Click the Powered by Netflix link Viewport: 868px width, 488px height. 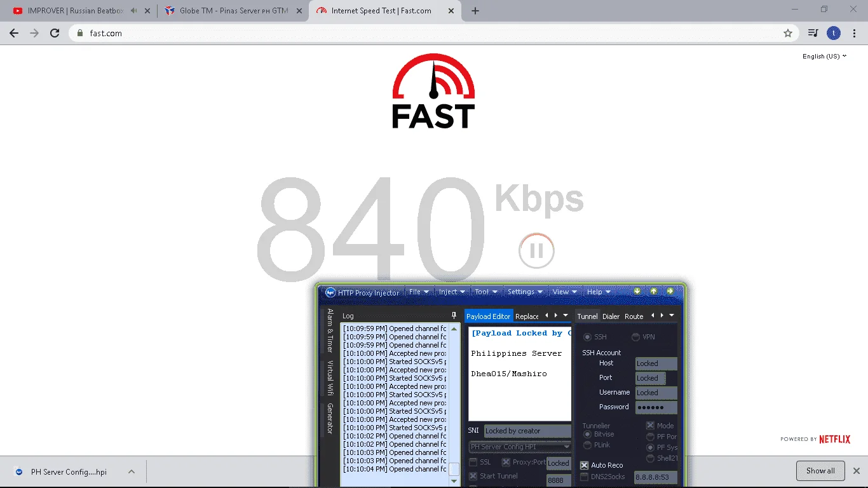point(815,439)
